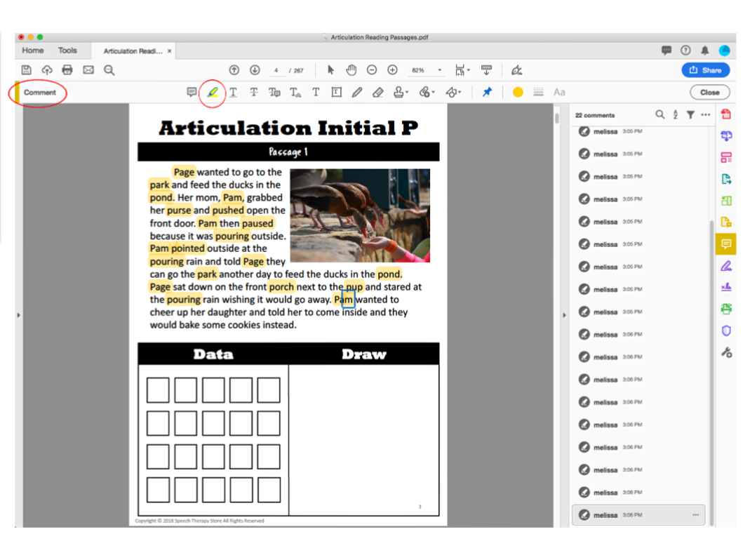Expand the left navigation pane arrow

[x=19, y=315]
